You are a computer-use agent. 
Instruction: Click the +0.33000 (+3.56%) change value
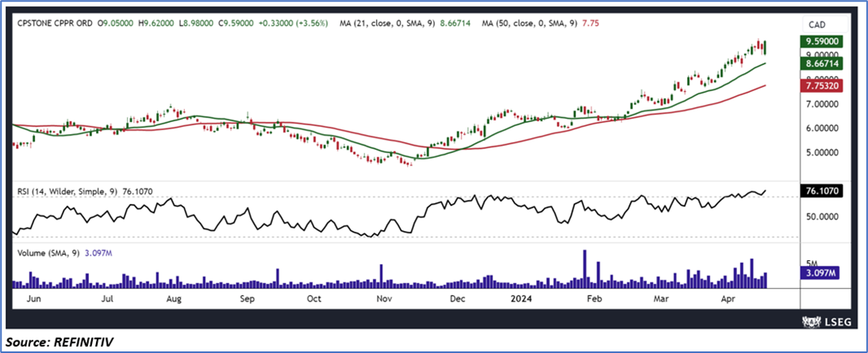294,24
